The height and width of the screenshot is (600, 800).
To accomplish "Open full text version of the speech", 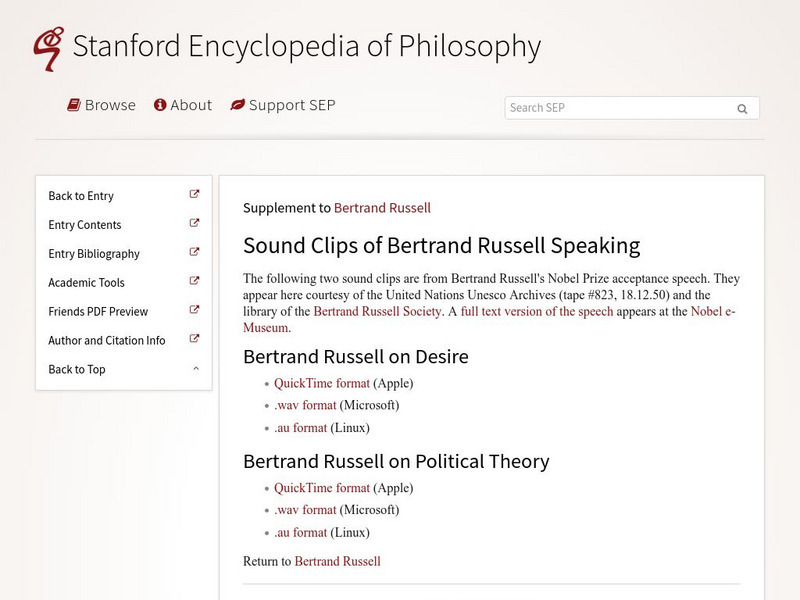I will [537, 311].
